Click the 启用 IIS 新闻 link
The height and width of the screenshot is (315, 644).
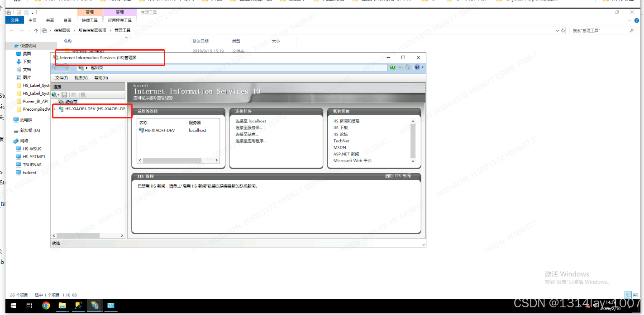(398, 176)
